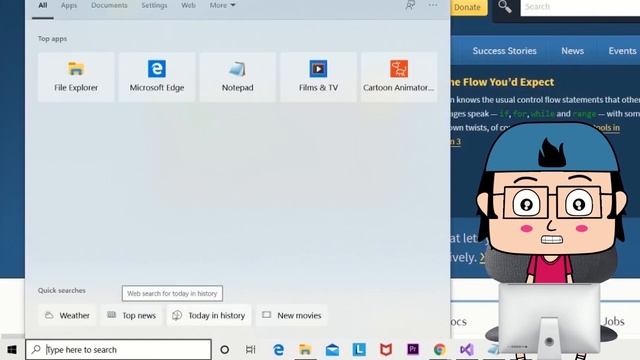Launch Edge from the taskbar
Image resolution: width=640 pixels, height=360 pixels.
278,350
